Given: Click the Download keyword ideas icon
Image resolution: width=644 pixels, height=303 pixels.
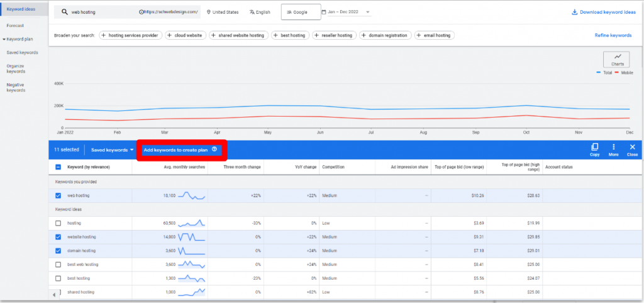Looking at the screenshot, I should pyautogui.click(x=574, y=12).
